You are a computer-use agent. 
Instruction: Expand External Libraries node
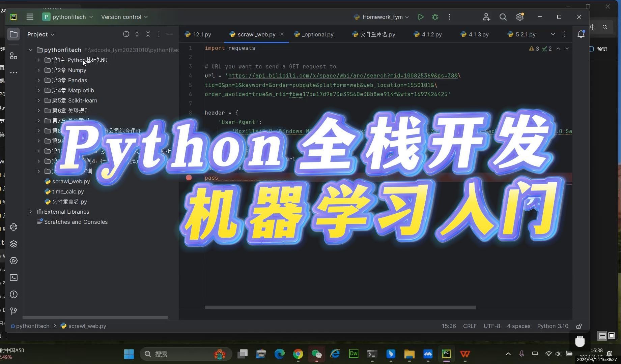pyautogui.click(x=31, y=212)
